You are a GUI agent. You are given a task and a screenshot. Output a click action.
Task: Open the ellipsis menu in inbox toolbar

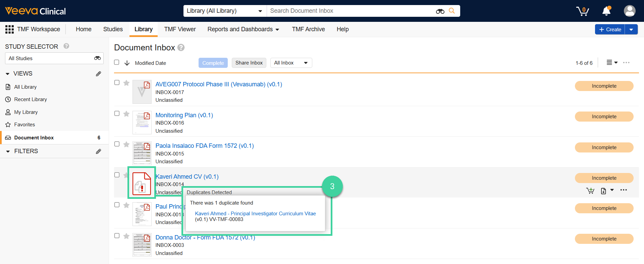[x=626, y=62]
